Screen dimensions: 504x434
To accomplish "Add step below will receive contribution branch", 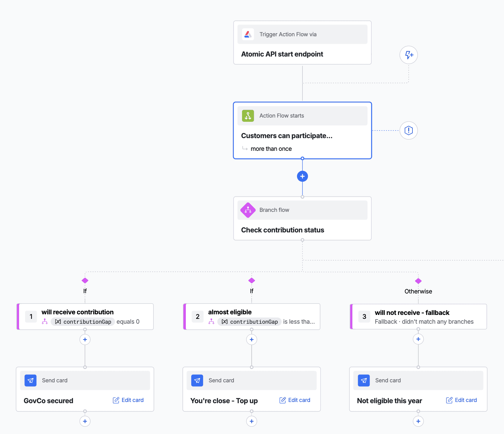I will (85, 339).
